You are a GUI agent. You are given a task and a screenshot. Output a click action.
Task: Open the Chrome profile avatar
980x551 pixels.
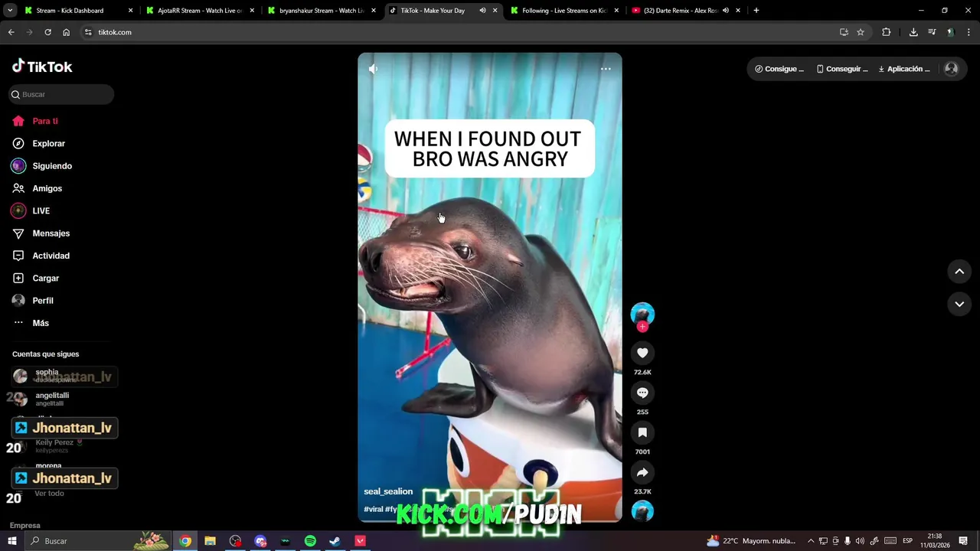(950, 32)
